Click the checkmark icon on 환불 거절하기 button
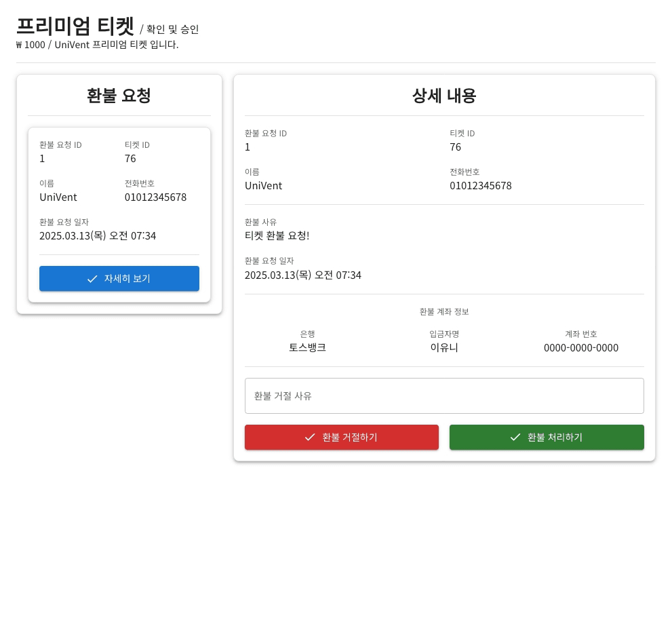 coord(310,438)
